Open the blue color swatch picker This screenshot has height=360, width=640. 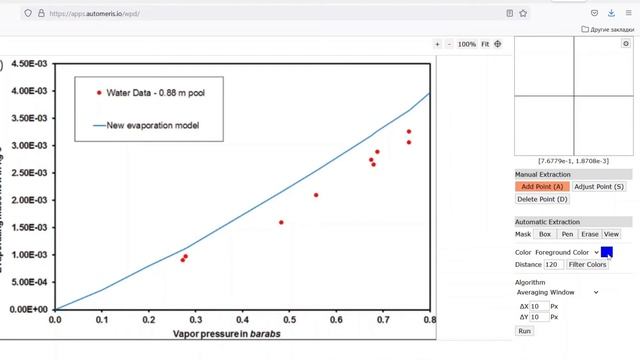(607, 252)
